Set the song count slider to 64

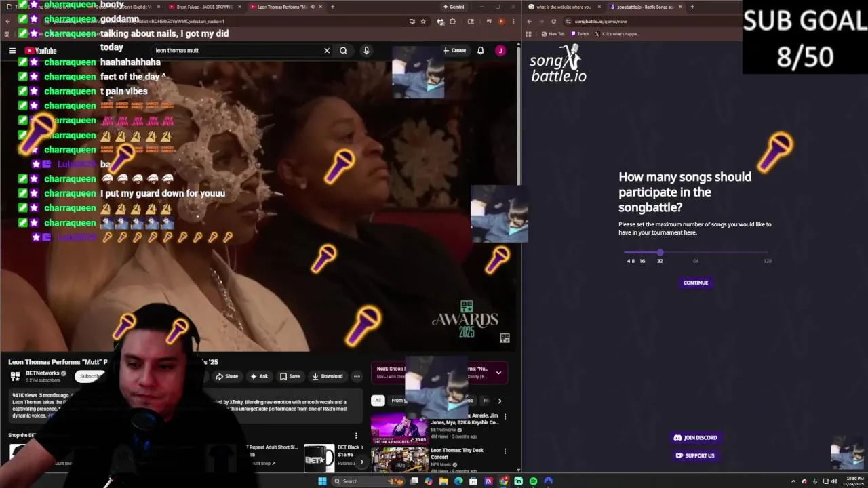pos(696,260)
